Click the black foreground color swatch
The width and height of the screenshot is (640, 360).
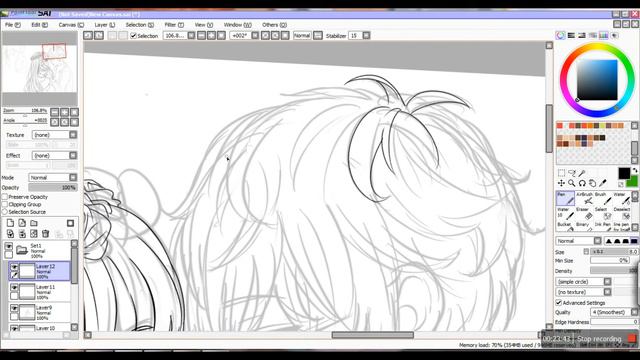(624, 173)
